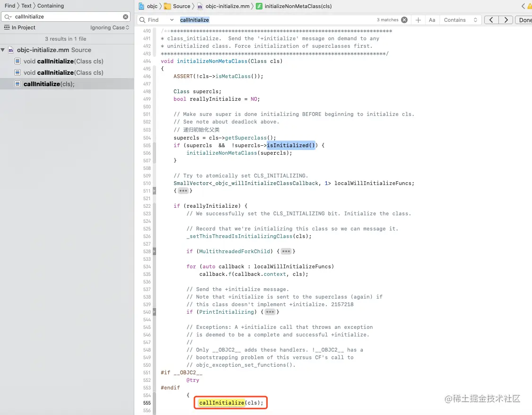Expand folded code block at line 511
The image size is (532, 415).
click(x=183, y=191)
